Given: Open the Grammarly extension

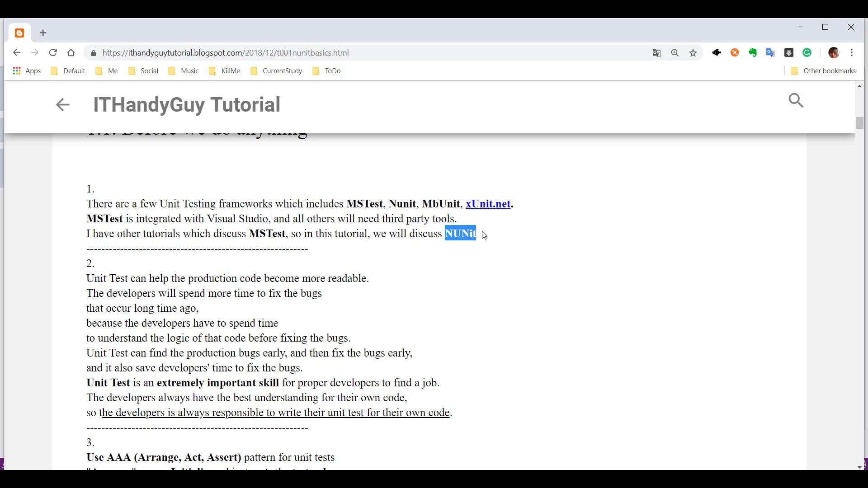Looking at the screenshot, I should pyautogui.click(x=807, y=53).
